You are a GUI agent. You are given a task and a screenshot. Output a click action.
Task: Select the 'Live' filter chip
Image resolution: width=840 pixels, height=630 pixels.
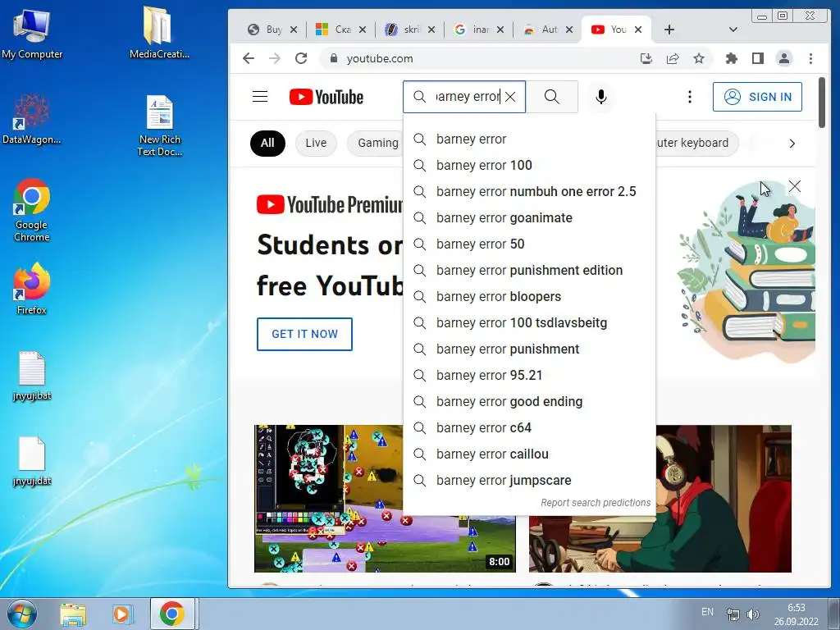316,143
